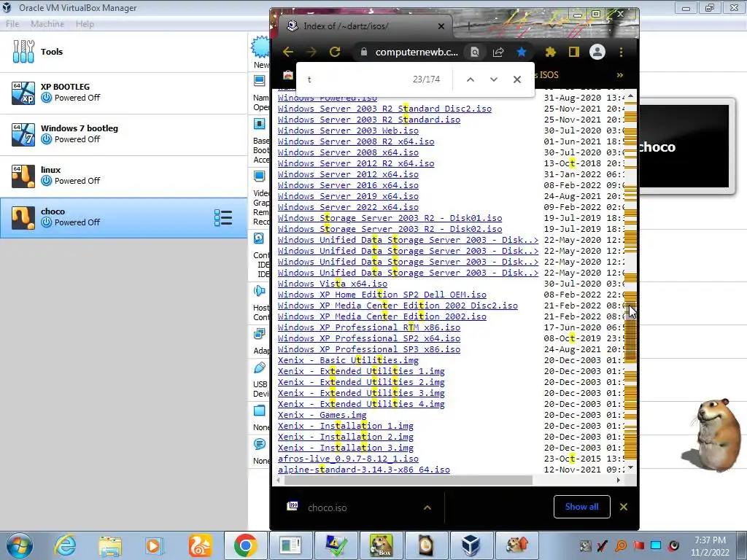
Task: Click the vertical scrollbar down arrow
Action: pyautogui.click(x=630, y=469)
